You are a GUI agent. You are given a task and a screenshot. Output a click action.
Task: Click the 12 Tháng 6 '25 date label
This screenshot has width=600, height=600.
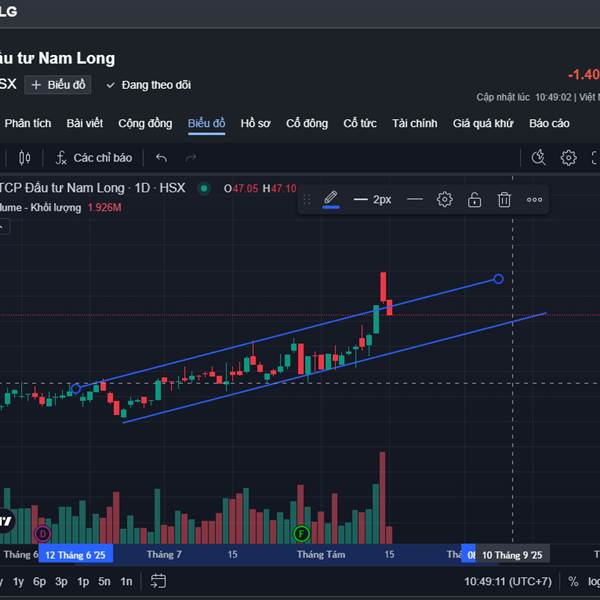pyautogui.click(x=75, y=555)
